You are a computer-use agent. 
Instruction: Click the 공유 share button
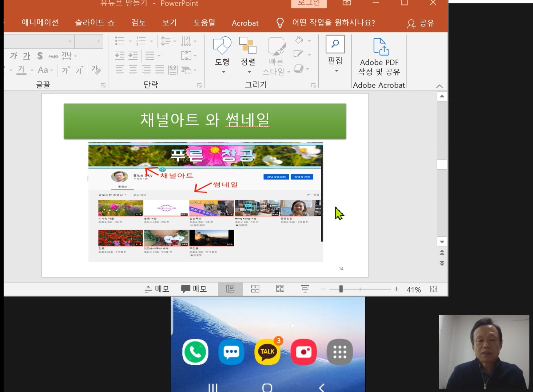pos(421,23)
